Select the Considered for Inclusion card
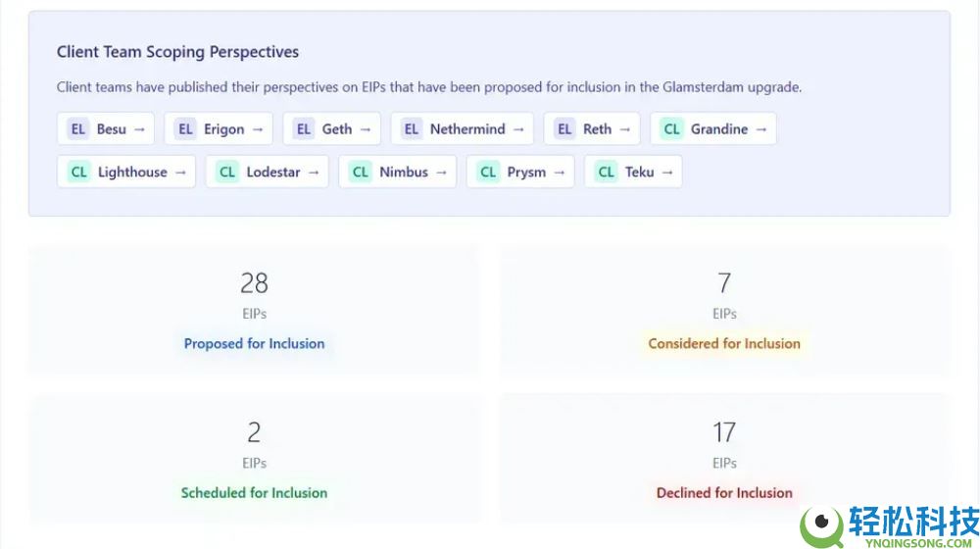Viewport: 980px width, 549px height. 724,310
